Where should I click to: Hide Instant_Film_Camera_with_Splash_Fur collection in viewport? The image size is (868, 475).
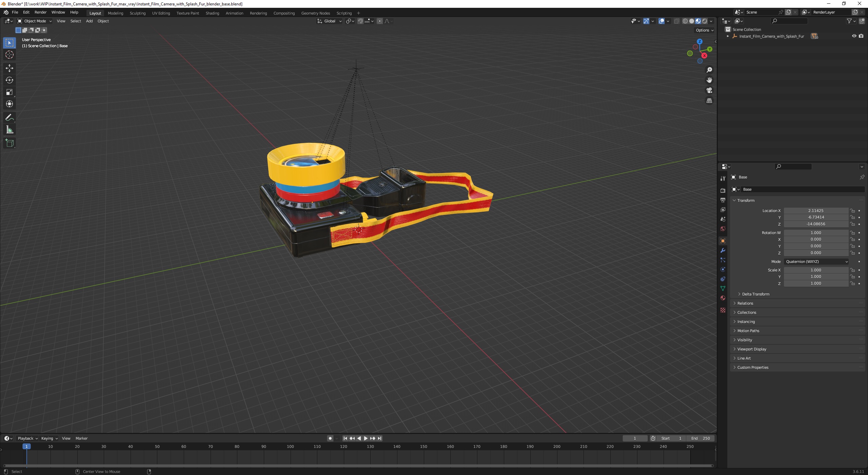click(854, 36)
